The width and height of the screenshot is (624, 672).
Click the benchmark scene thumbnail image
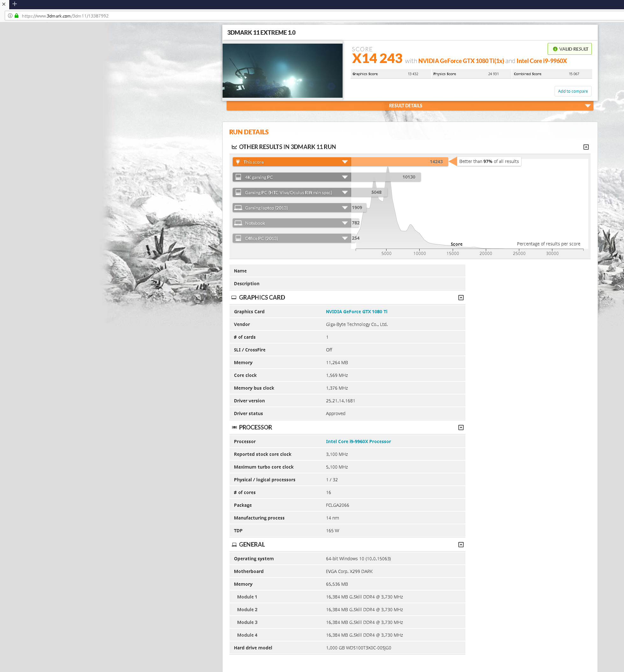click(x=282, y=71)
